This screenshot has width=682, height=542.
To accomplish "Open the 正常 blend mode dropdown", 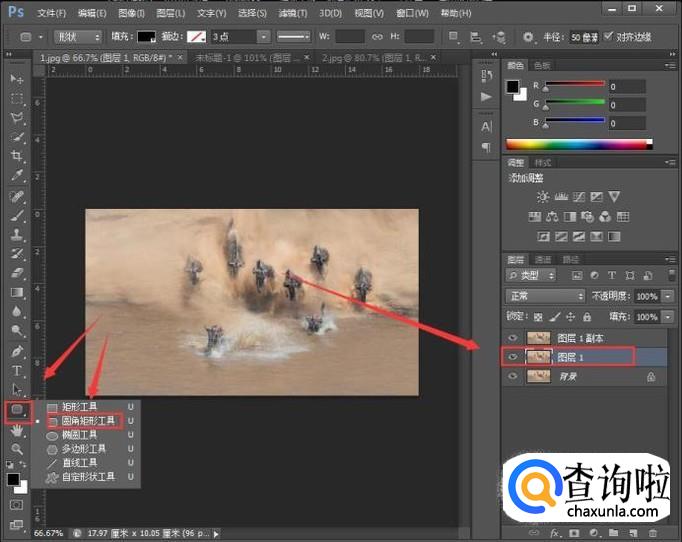I will [545, 297].
